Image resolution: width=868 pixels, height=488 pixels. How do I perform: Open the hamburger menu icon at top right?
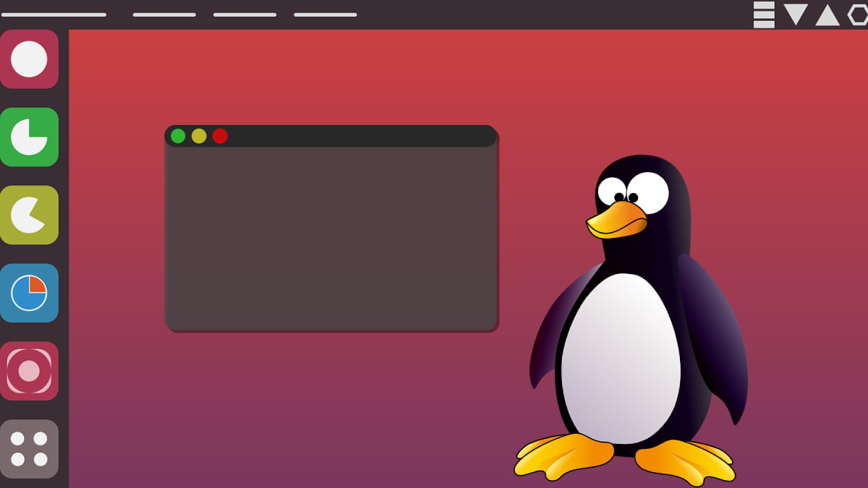pos(762,14)
